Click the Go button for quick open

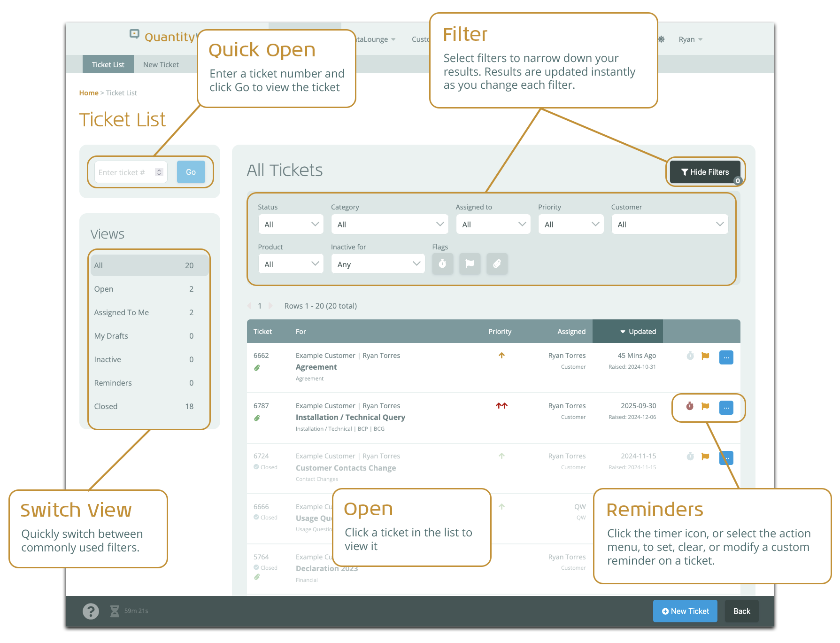[x=191, y=172]
